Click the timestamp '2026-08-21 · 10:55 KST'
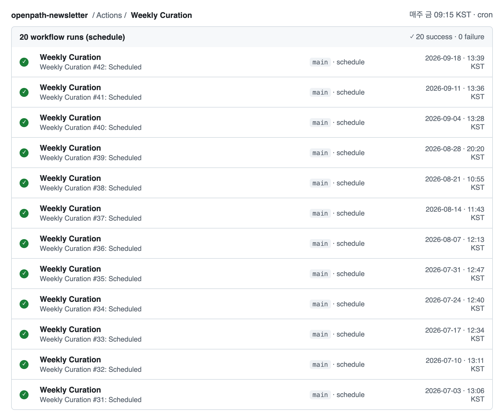Viewport: 504px width, 420px height. [x=455, y=183]
